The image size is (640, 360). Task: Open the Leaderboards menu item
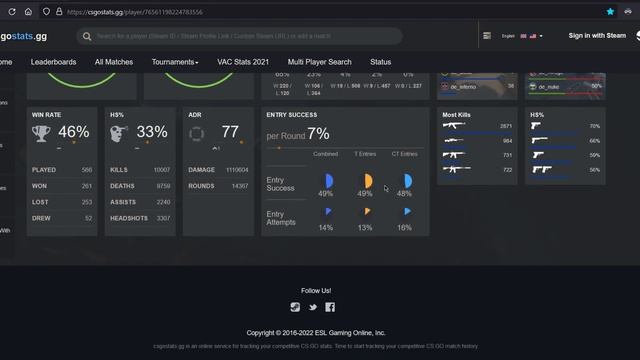[53, 62]
